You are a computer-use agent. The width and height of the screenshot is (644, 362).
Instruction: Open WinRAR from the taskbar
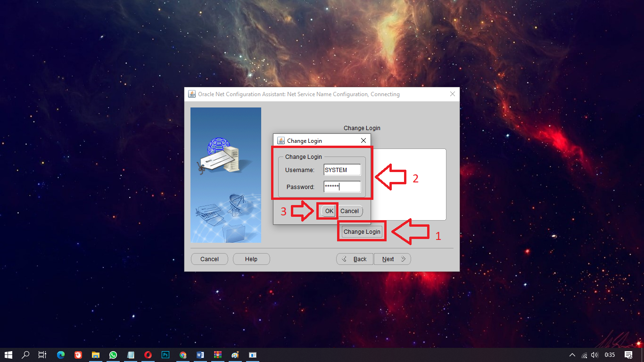point(218,355)
